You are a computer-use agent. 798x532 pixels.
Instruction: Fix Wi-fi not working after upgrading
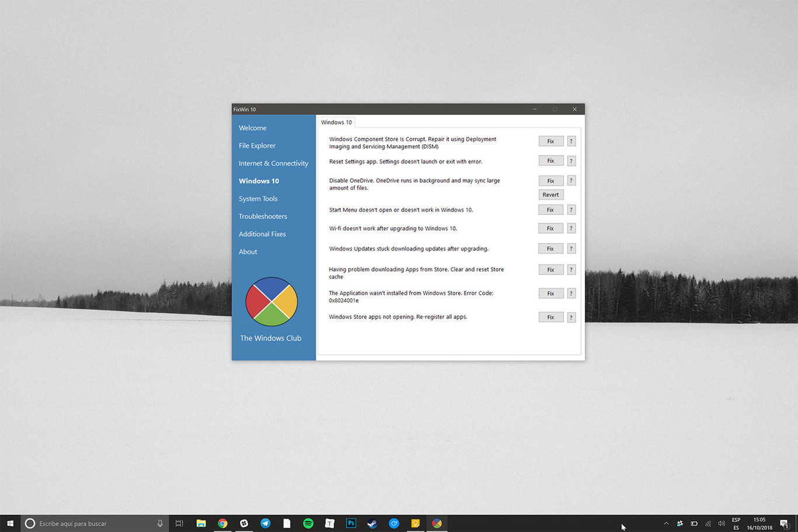click(x=550, y=228)
